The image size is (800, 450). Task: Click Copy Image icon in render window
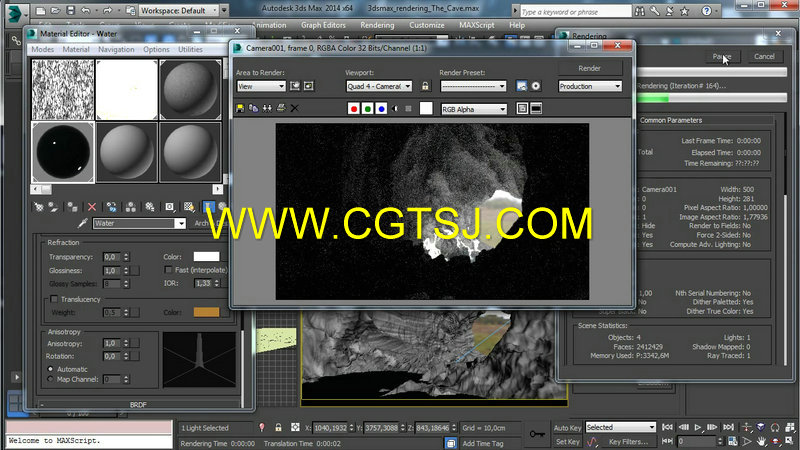point(253,108)
